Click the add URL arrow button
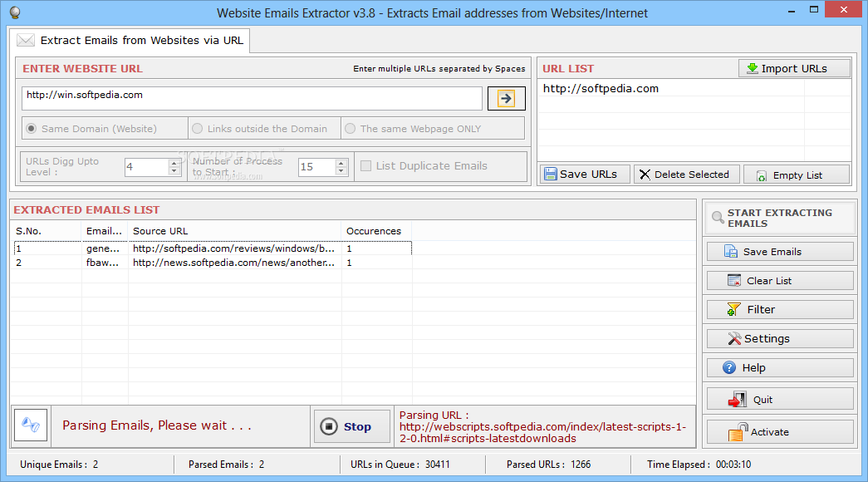Image resolution: width=868 pixels, height=482 pixels. [x=506, y=99]
